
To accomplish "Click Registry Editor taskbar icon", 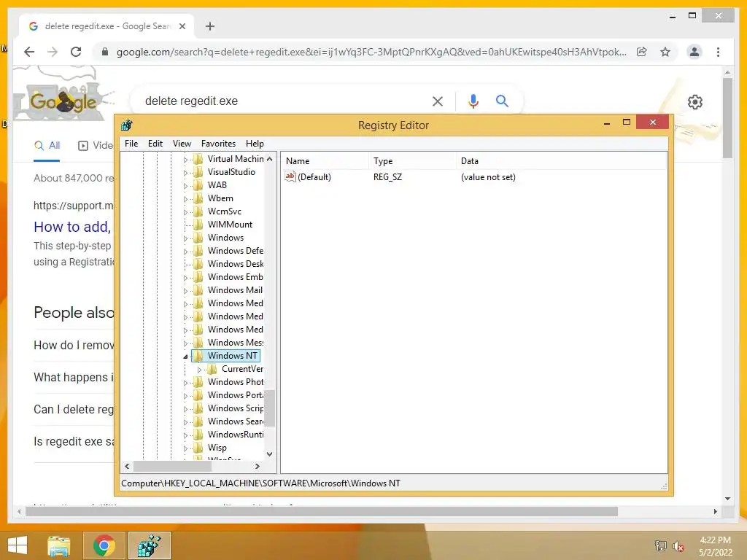I will pos(149,545).
